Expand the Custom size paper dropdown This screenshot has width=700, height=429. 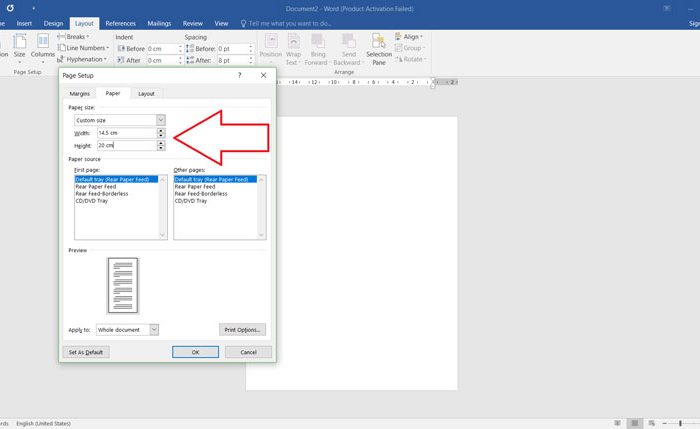(161, 120)
